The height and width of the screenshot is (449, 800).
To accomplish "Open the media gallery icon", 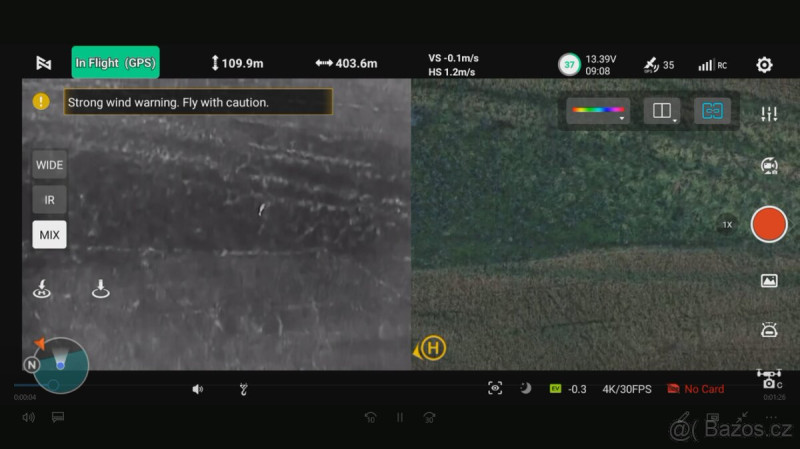I will pos(769,281).
